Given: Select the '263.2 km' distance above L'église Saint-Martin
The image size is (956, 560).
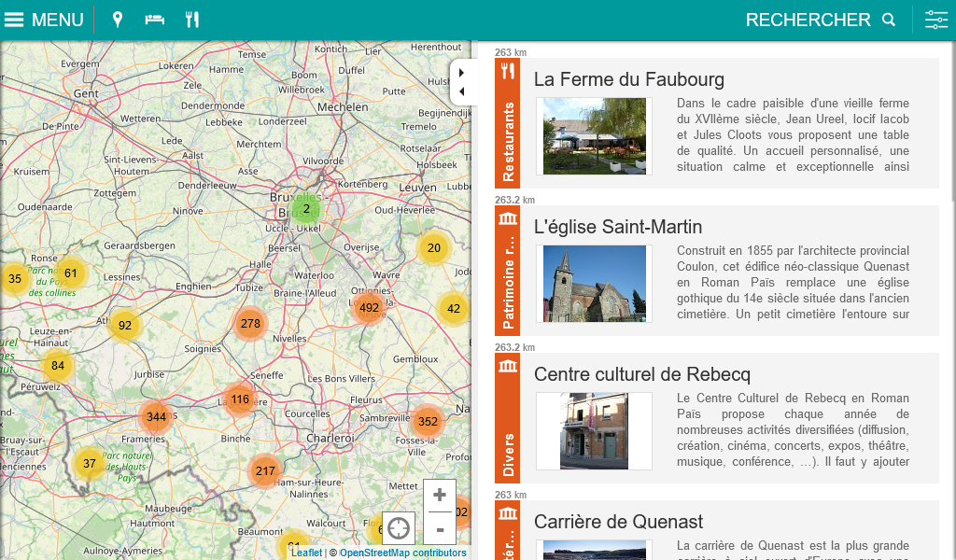Looking at the screenshot, I should point(514,200).
